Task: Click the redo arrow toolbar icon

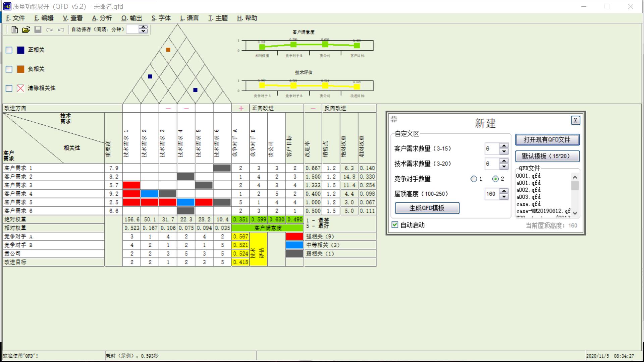Action: click(49, 30)
